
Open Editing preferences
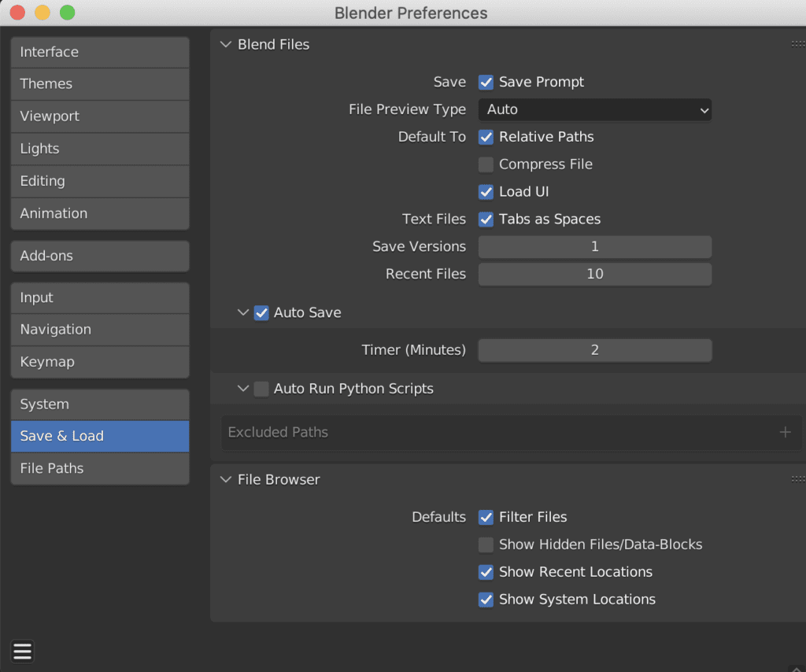tap(100, 181)
